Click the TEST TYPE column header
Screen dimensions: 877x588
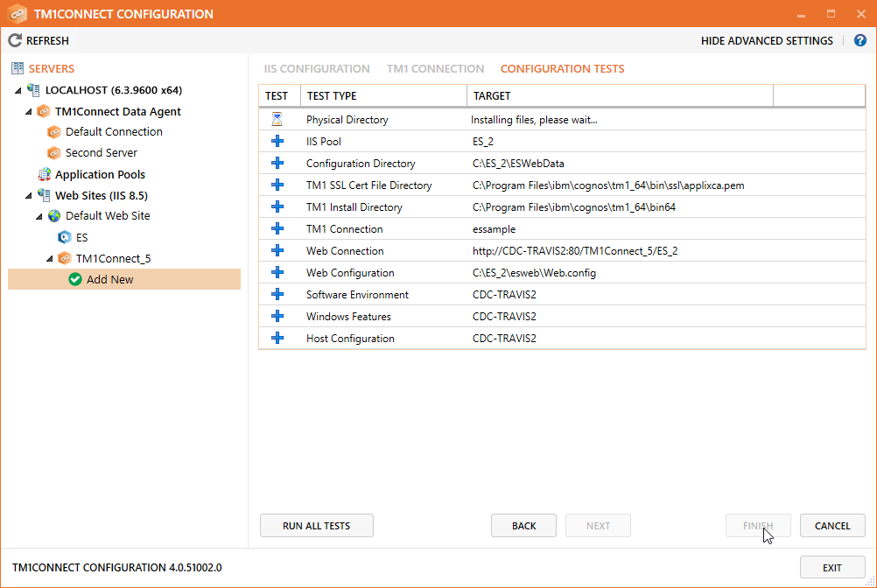click(383, 95)
